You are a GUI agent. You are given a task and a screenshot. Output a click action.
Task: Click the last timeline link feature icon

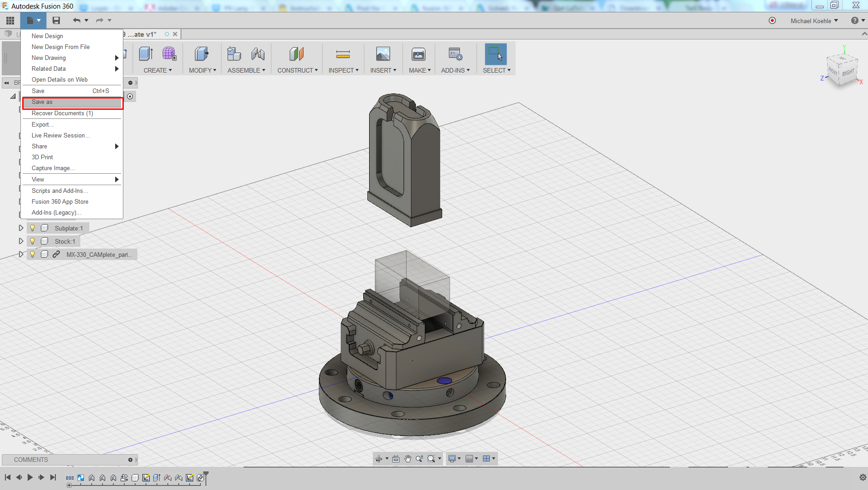(200, 477)
